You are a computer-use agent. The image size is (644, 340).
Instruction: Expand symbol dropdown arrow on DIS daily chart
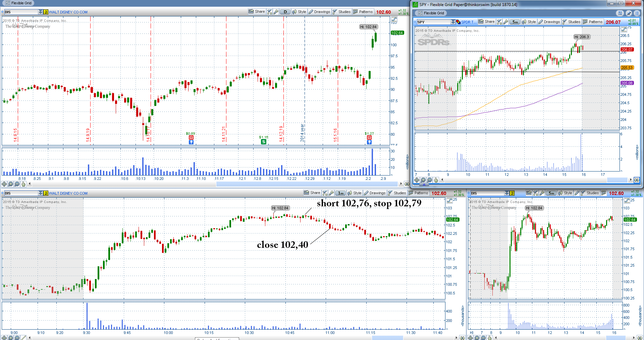(41, 12)
